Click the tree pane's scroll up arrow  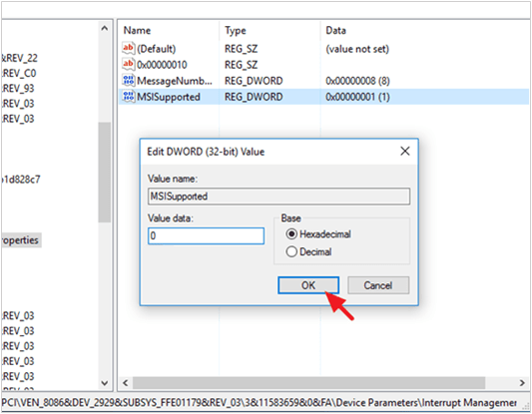click(x=105, y=29)
